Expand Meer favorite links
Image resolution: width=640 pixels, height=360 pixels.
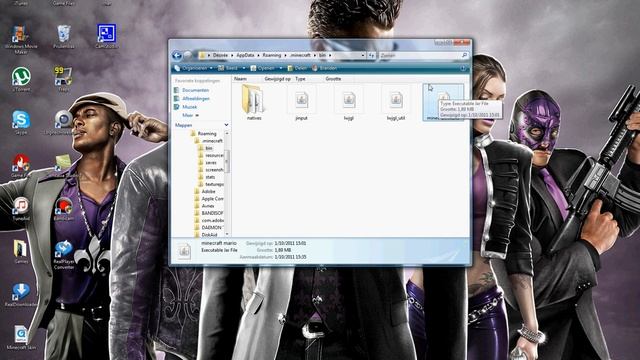pyautogui.click(x=190, y=116)
